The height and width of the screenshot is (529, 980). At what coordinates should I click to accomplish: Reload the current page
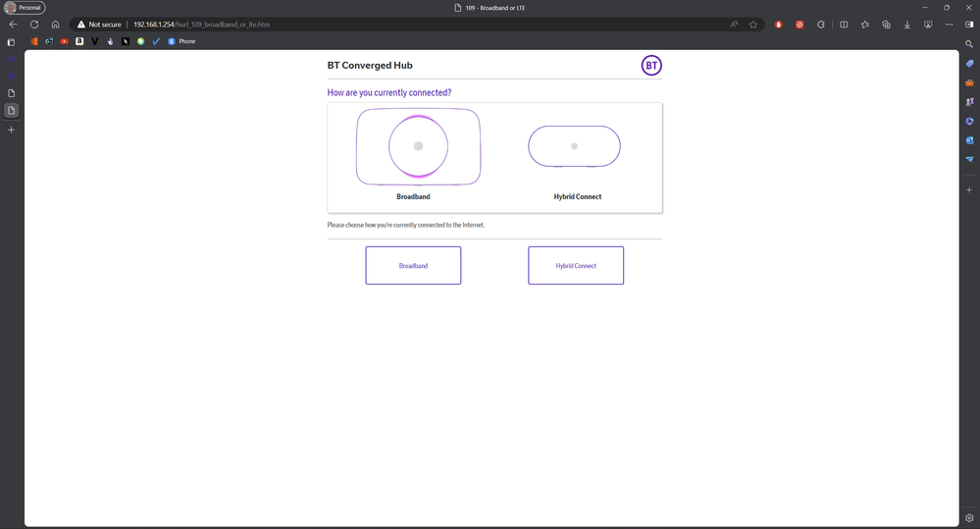point(34,25)
